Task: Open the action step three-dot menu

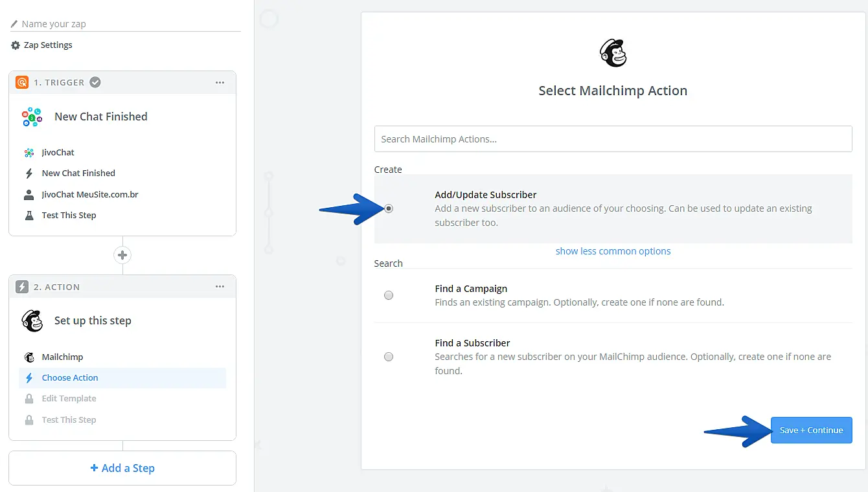Action: click(x=220, y=287)
